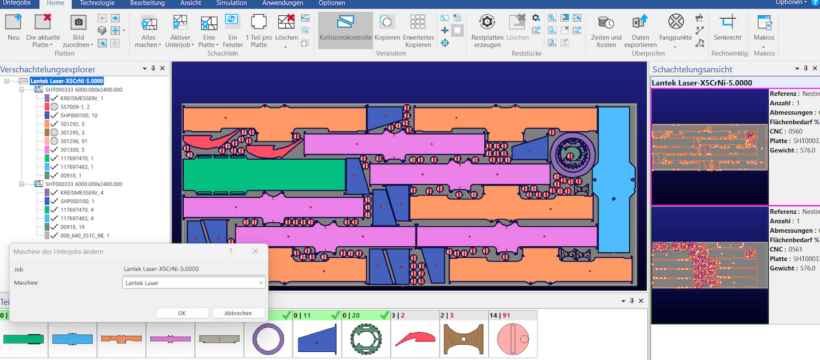
Task: Close the Verschachtelungsexplorer panel
Action: pos(163,69)
